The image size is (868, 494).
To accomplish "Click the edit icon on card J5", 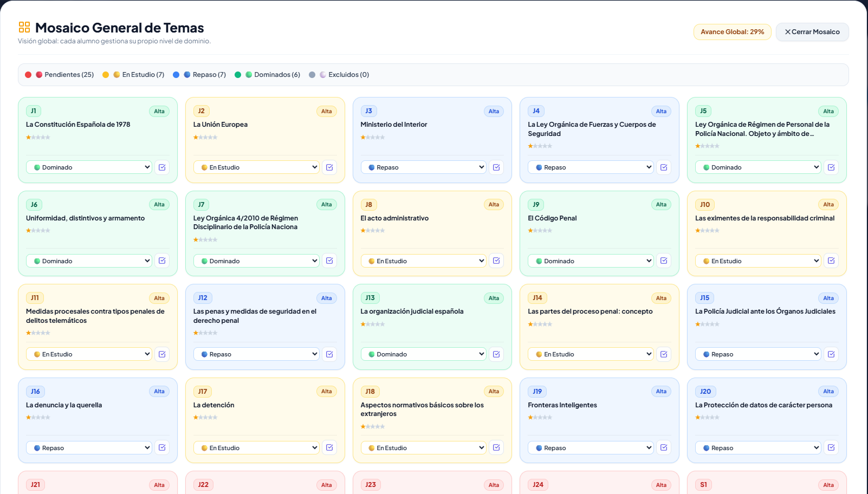I will click(x=831, y=167).
